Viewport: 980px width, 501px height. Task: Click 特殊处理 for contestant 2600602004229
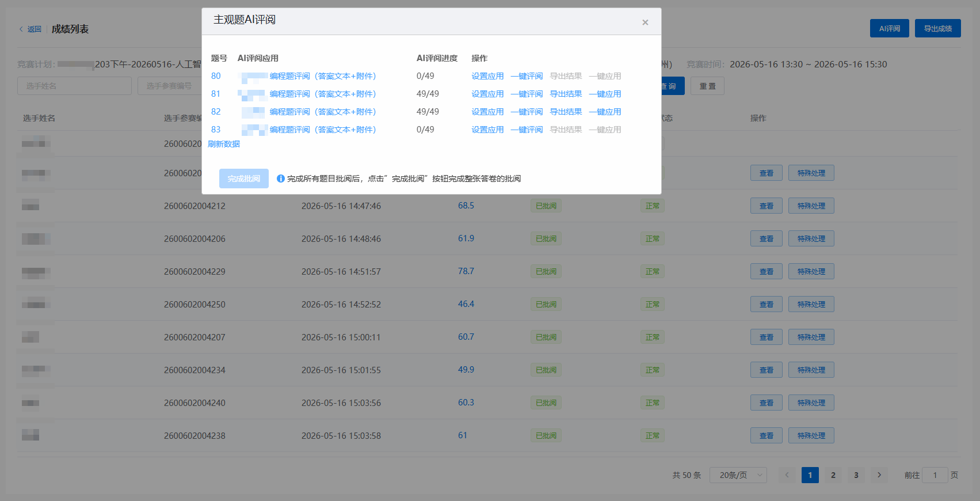click(x=811, y=271)
